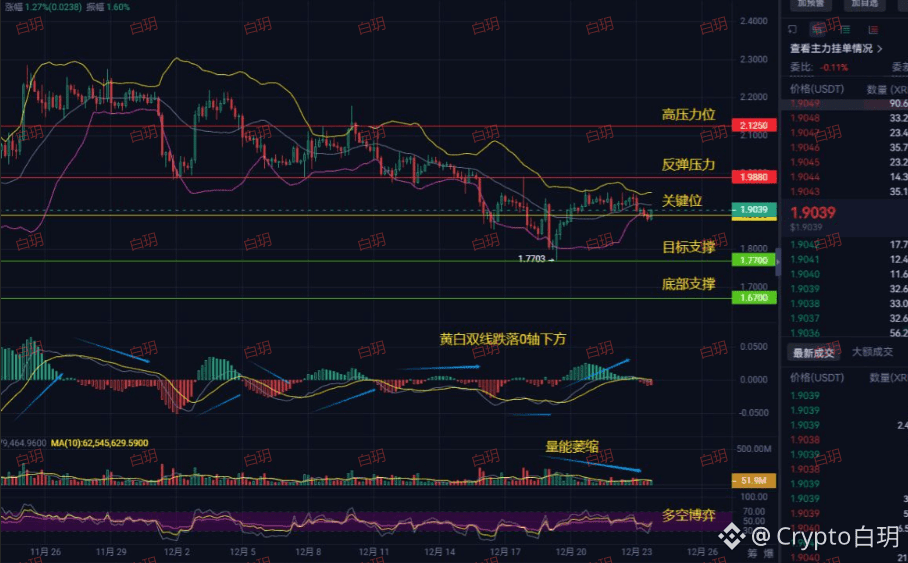Viewport: 908px width, 563px height.
Task: Click the 51.9M volume tag on axis
Action: pyautogui.click(x=754, y=480)
